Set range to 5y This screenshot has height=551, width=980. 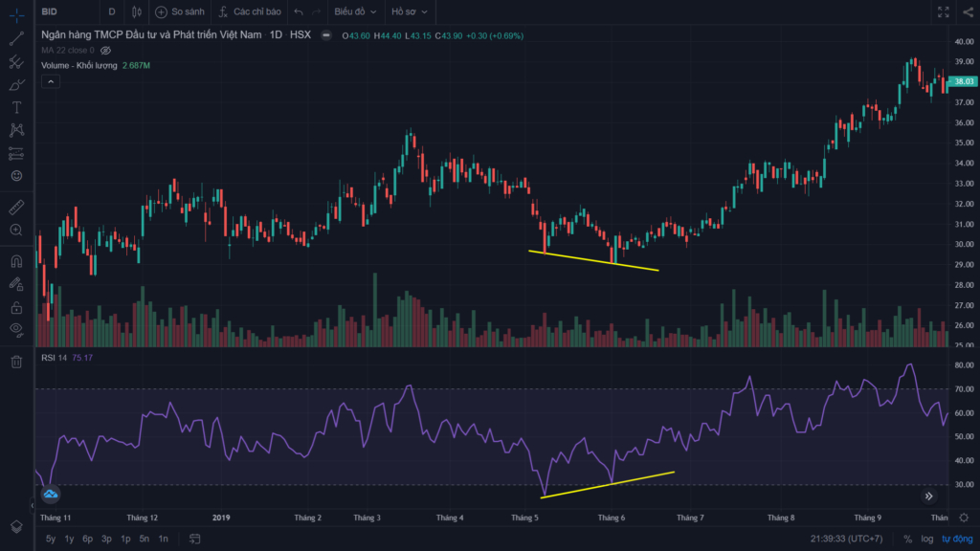click(x=51, y=540)
